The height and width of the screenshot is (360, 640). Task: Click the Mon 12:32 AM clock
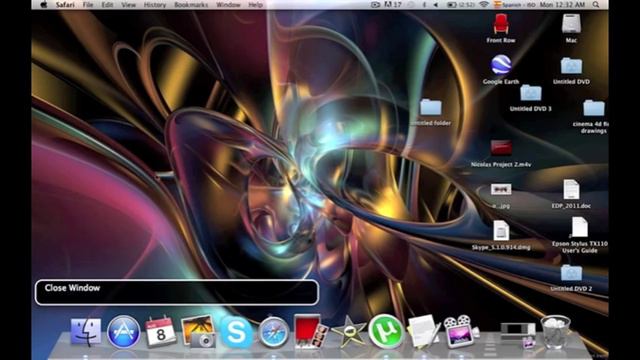click(562, 5)
